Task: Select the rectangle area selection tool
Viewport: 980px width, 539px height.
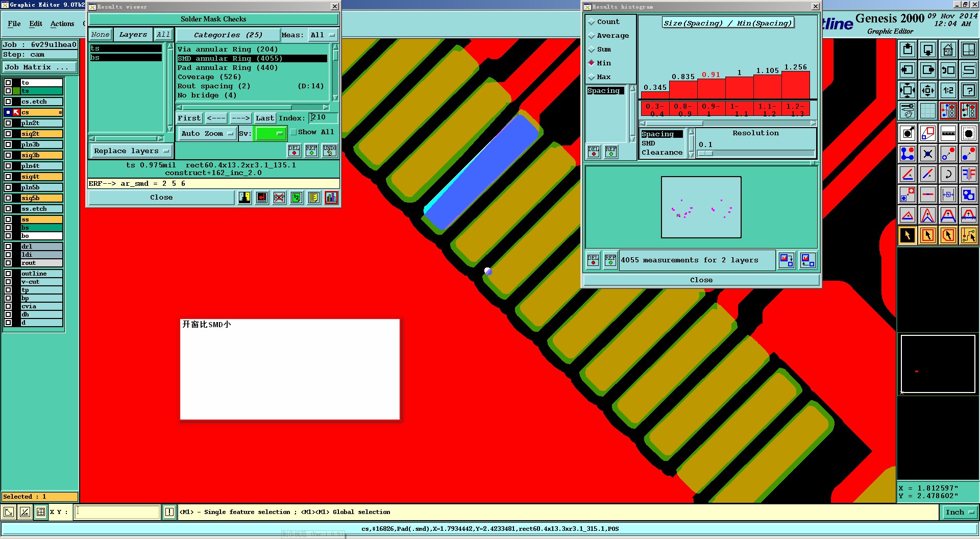Action: coord(928,235)
